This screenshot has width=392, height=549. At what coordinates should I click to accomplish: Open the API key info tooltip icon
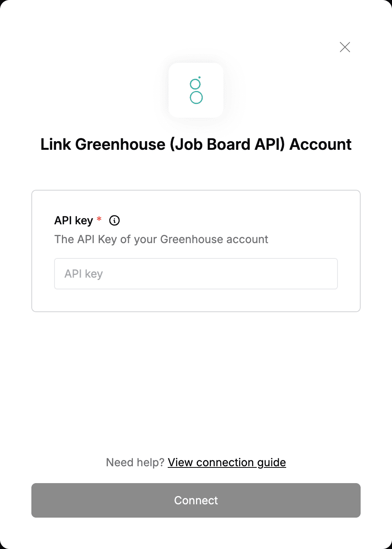coord(114,220)
